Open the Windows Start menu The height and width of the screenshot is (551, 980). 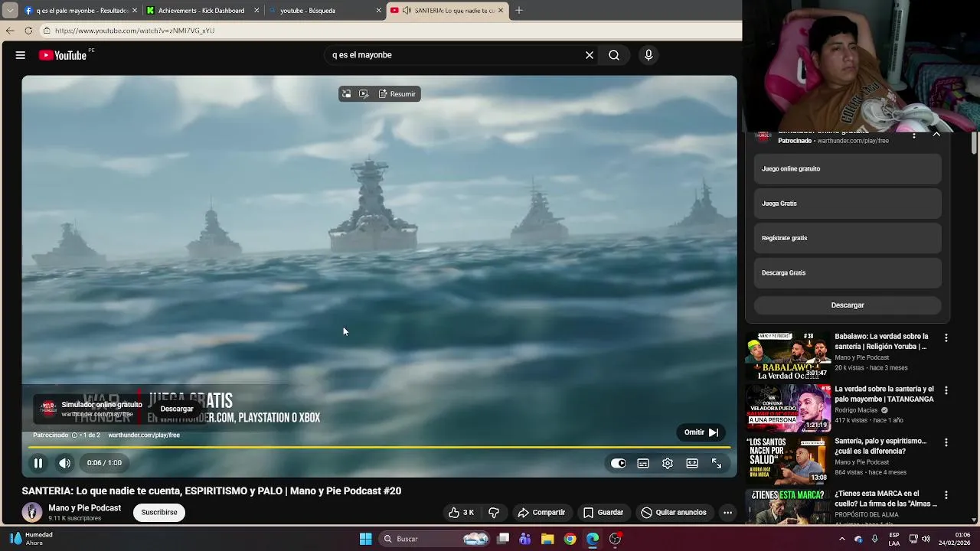(365, 539)
